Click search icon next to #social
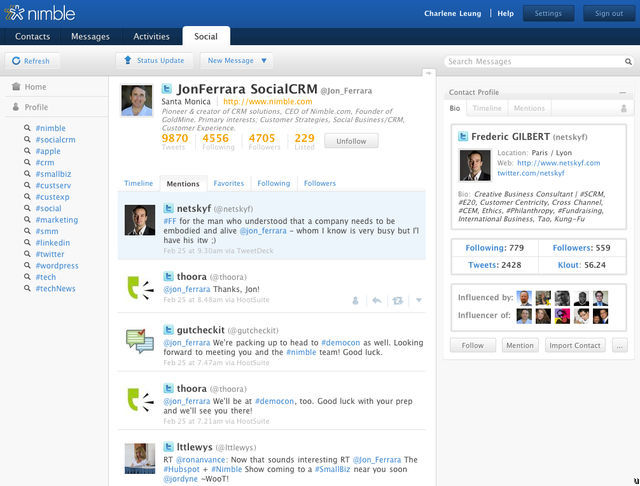Screen dimensions: 640x486 (x=27, y=208)
